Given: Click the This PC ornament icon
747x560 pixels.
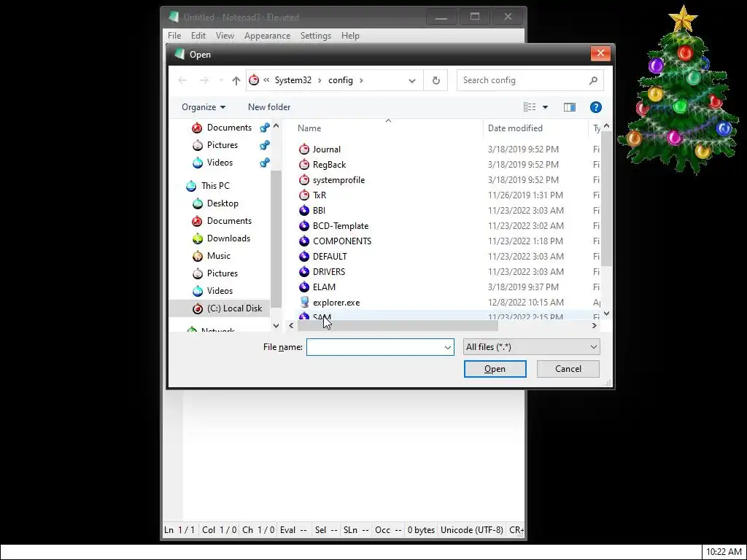Looking at the screenshot, I should click(x=191, y=186).
